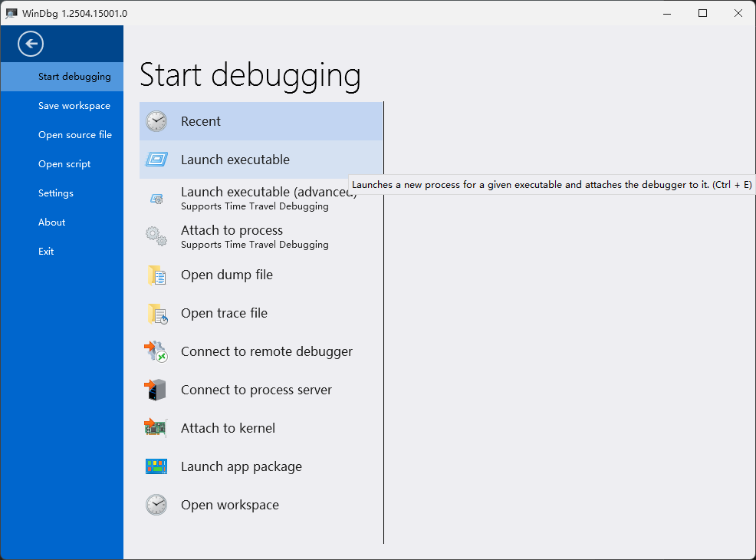The height and width of the screenshot is (560, 756).
Task: Select the Open trace file label
Action: (224, 313)
